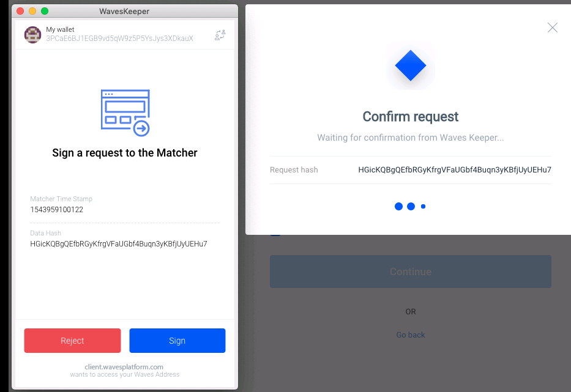
Task: Click the Request hash label
Action: coord(294,170)
